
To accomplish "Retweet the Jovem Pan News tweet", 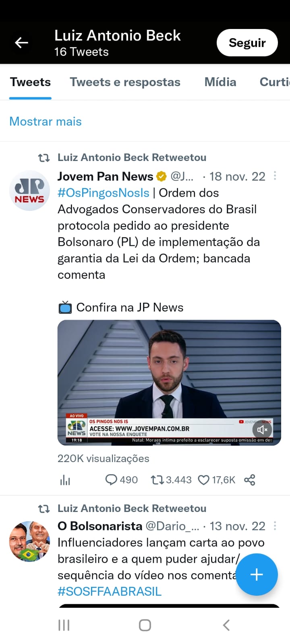I will point(171,480).
